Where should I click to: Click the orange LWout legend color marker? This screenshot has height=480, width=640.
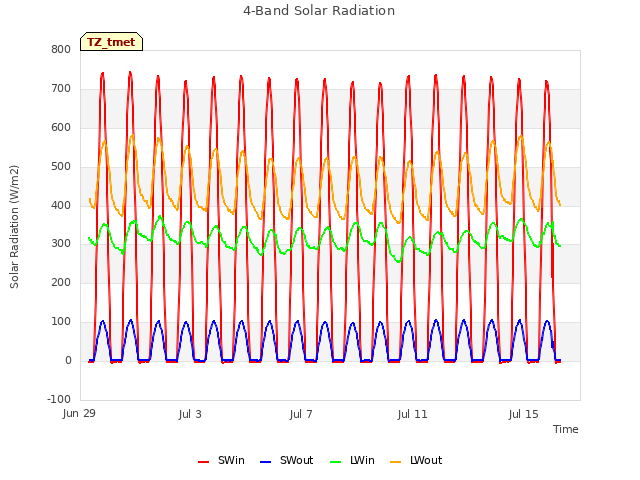396,462
